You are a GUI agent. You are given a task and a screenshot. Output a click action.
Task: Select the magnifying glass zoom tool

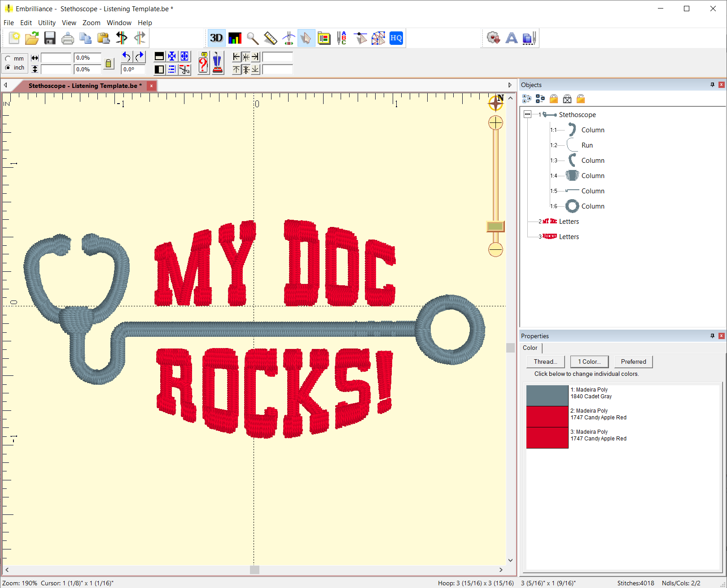253,38
